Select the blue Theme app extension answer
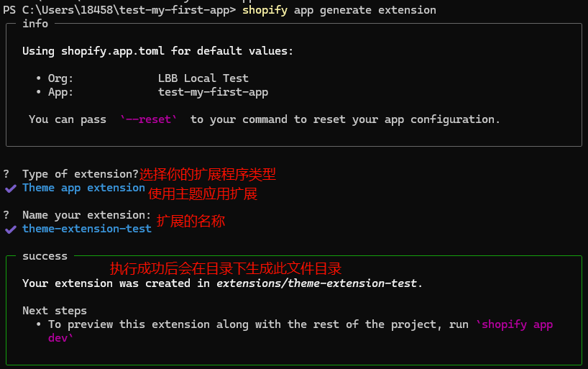Screen dimensions: 588x369 coord(83,188)
